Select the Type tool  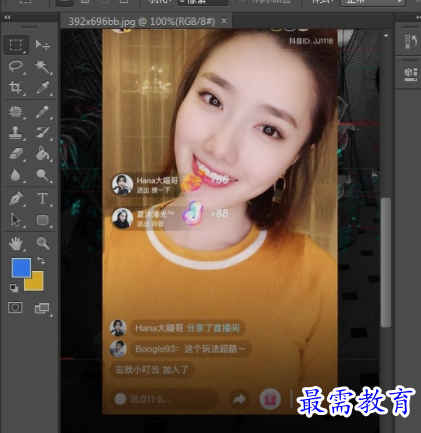[x=42, y=198]
